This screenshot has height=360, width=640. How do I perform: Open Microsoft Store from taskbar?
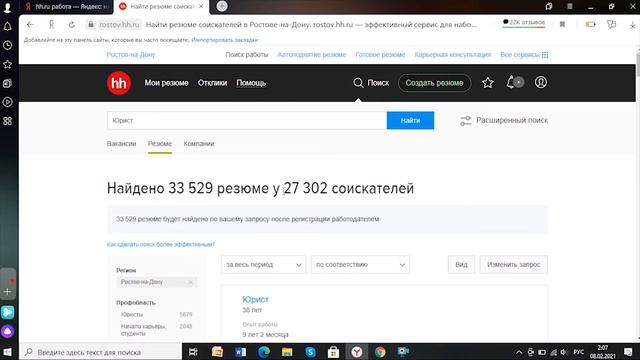[333, 352]
